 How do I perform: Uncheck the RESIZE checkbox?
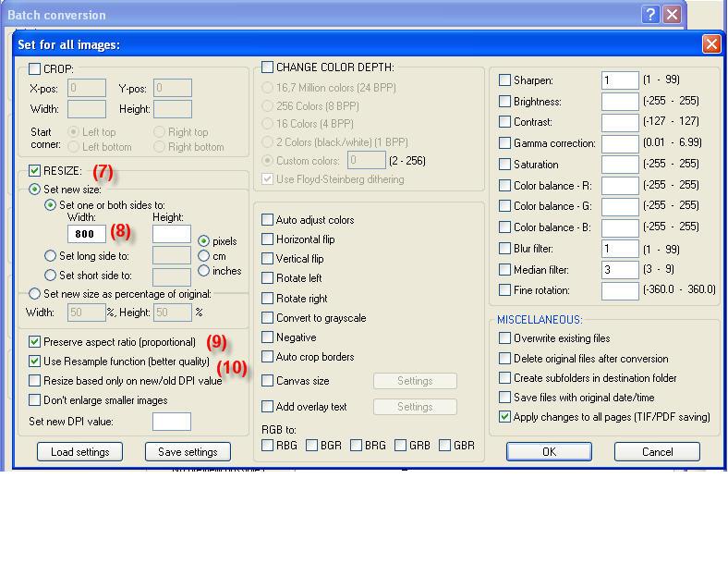tap(35, 171)
